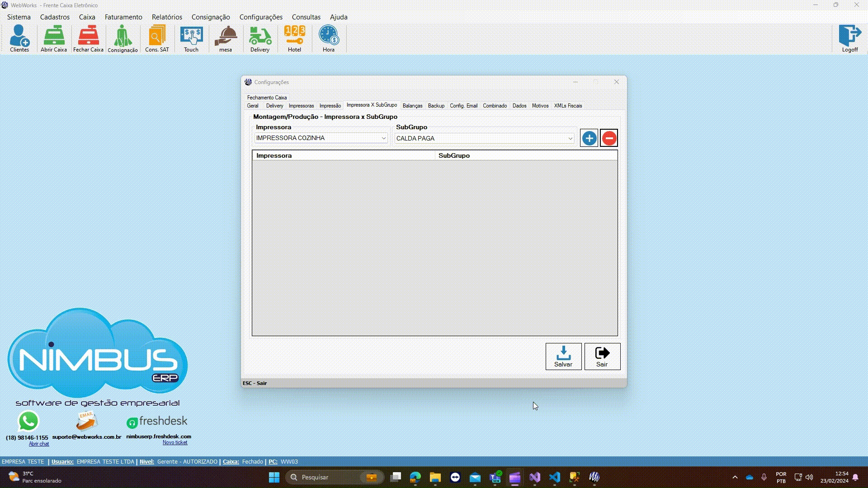Screen dimensions: 868x488
Task: Click the Logoff icon
Action: pyautogui.click(x=849, y=39)
